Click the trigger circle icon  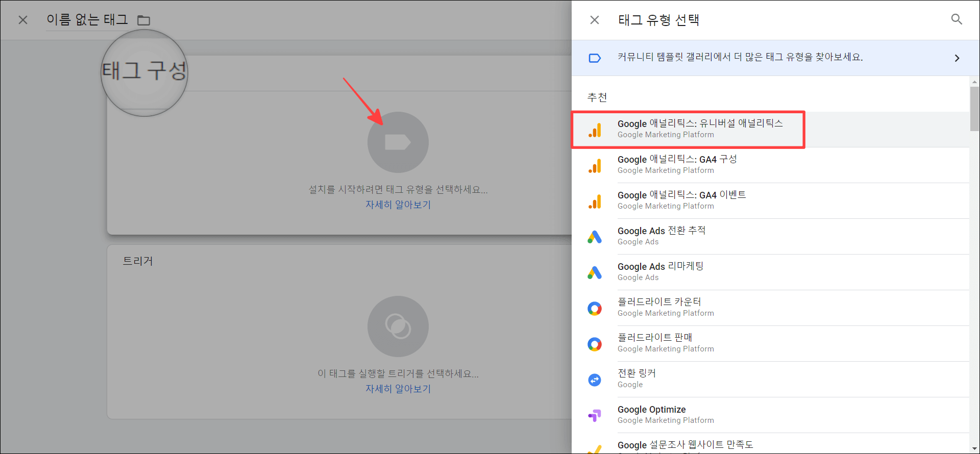click(398, 326)
